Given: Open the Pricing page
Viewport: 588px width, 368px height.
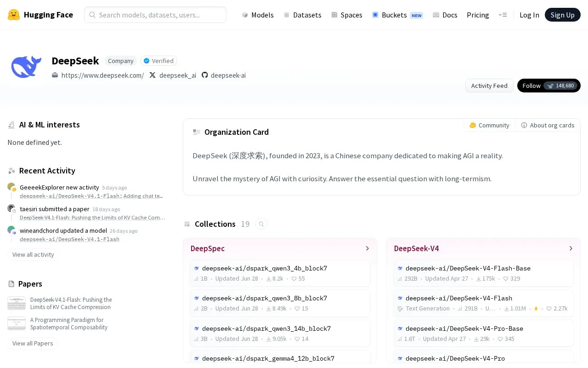Looking at the screenshot, I should [x=478, y=15].
